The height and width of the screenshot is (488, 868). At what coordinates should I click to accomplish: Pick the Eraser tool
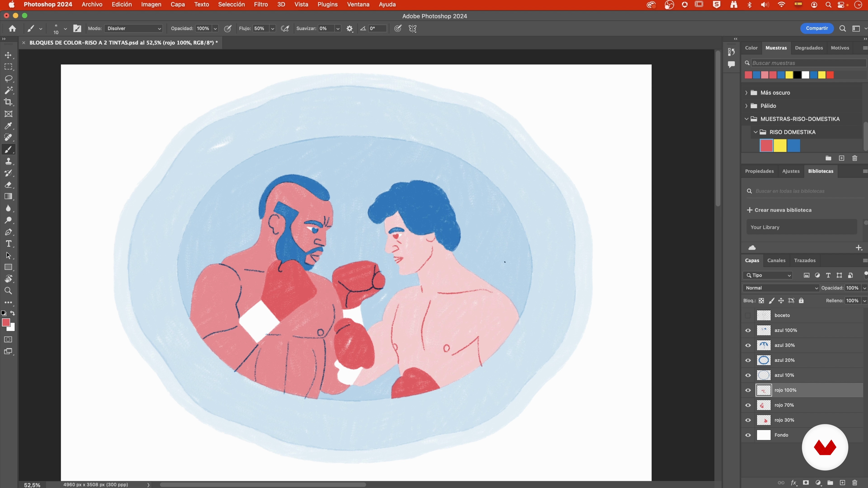8,185
